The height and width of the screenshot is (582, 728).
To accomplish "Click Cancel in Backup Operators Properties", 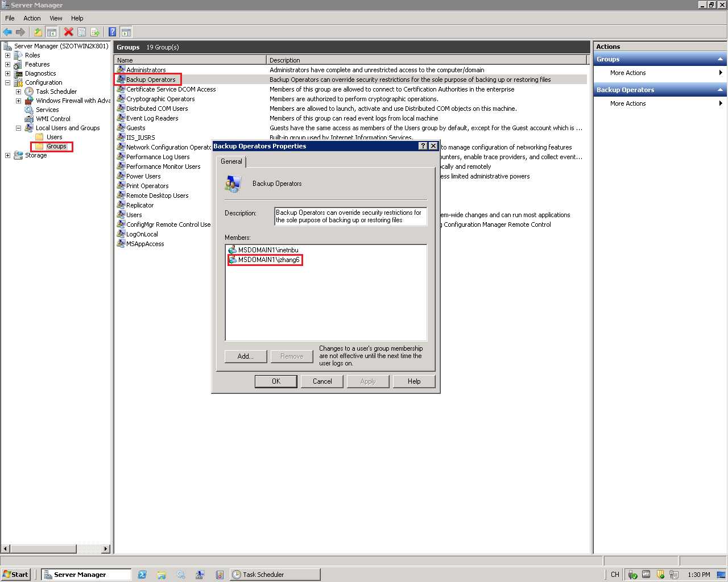I will pos(322,381).
